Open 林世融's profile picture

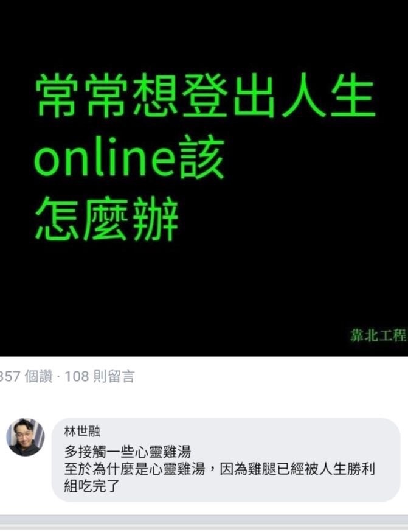[x=26, y=437]
